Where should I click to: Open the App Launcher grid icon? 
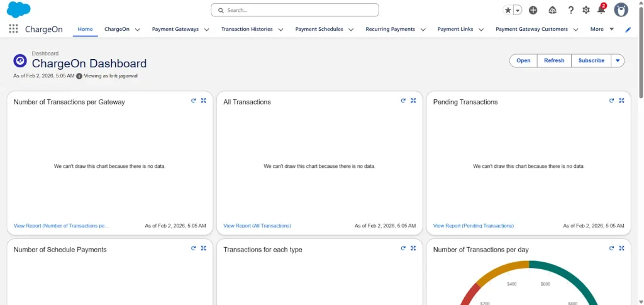[13, 29]
